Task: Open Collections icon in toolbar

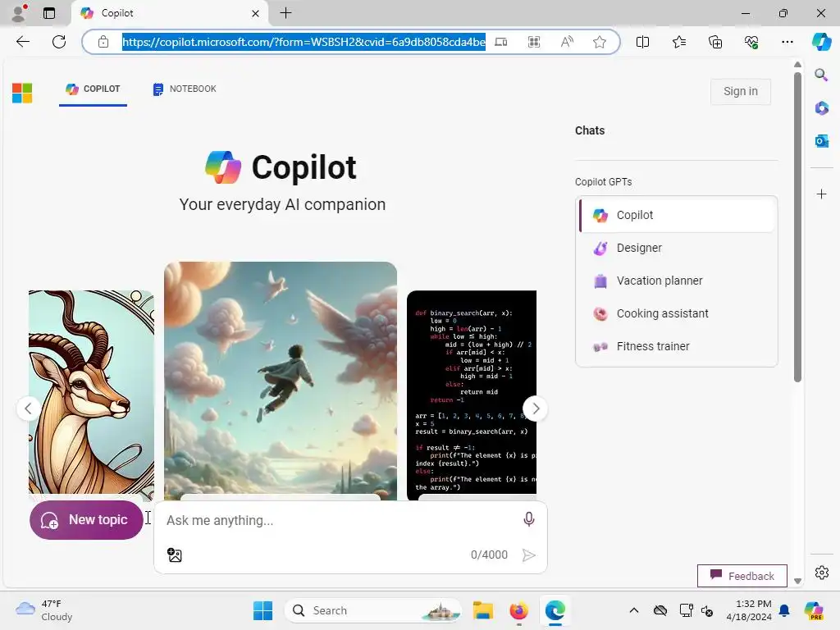Action: pyautogui.click(x=715, y=42)
